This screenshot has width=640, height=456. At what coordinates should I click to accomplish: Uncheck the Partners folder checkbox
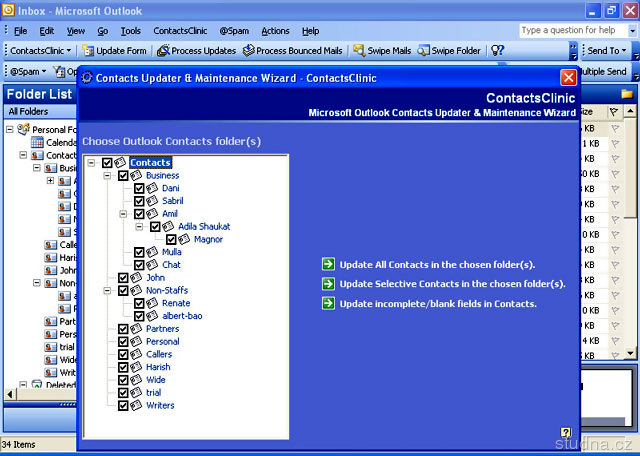[x=123, y=328]
